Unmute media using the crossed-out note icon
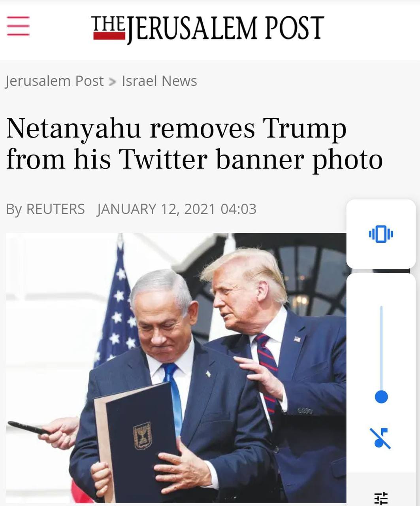The height and width of the screenshot is (506, 420). coord(381,438)
